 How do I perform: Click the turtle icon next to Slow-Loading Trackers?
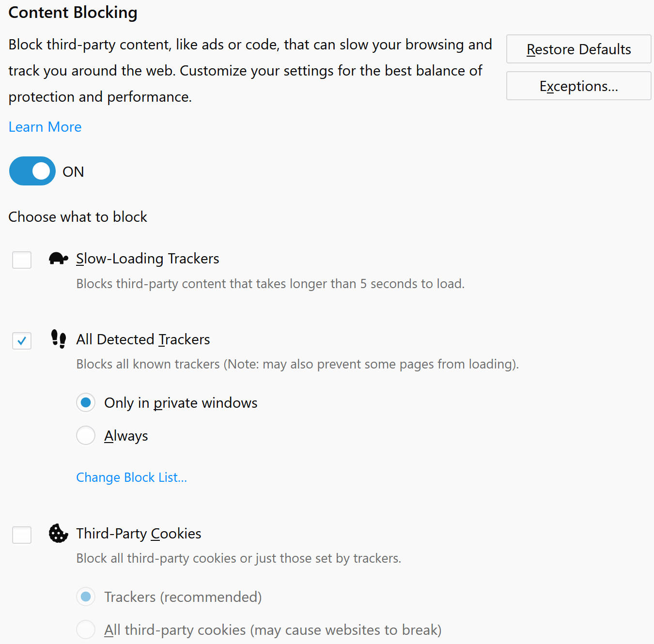58,259
